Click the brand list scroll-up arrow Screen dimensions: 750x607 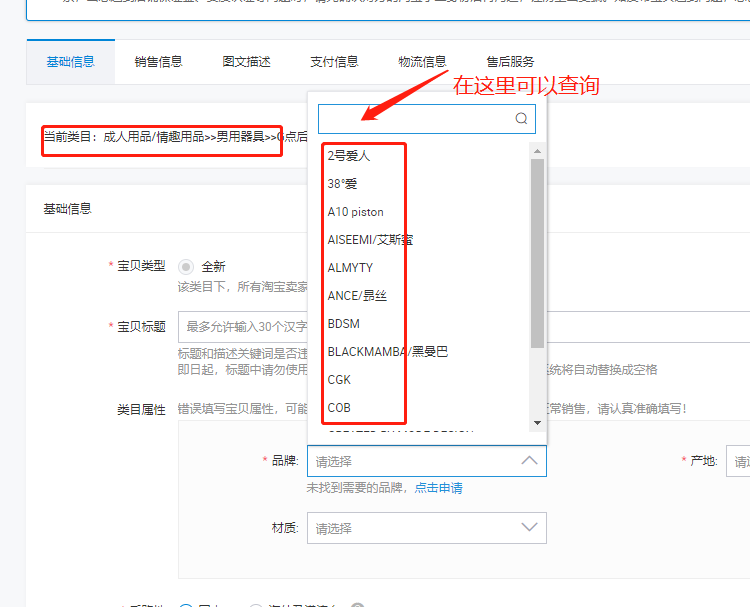coord(537,151)
